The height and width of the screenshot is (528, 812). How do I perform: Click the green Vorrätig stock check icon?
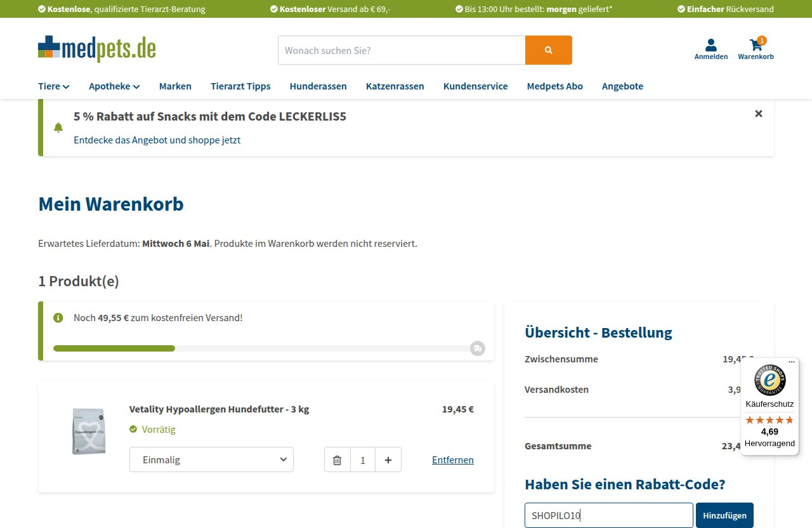coord(133,429)
